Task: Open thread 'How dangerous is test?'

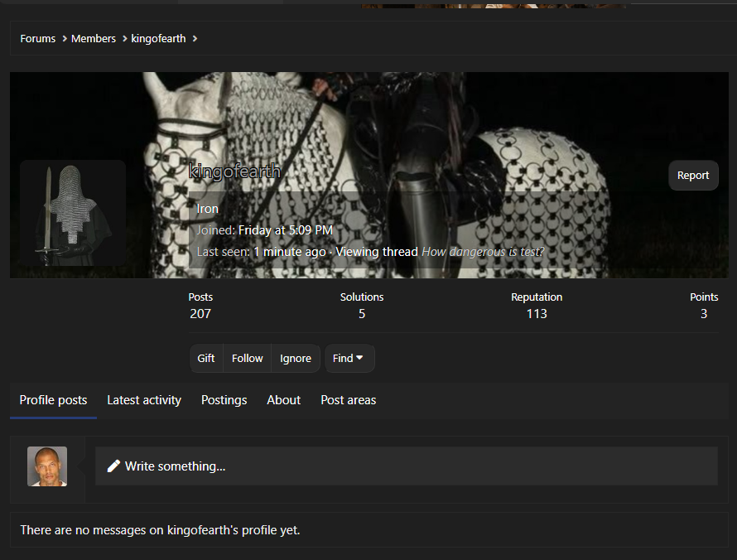Action: coord(483,252)
